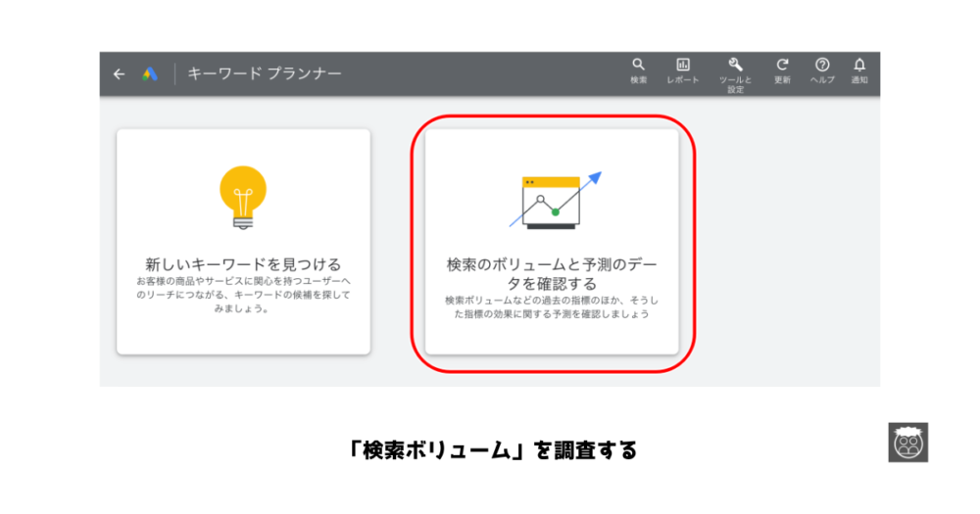Open ツールと設定 wrench icon
Screen dimensions: 980x514
coord(735,65)
